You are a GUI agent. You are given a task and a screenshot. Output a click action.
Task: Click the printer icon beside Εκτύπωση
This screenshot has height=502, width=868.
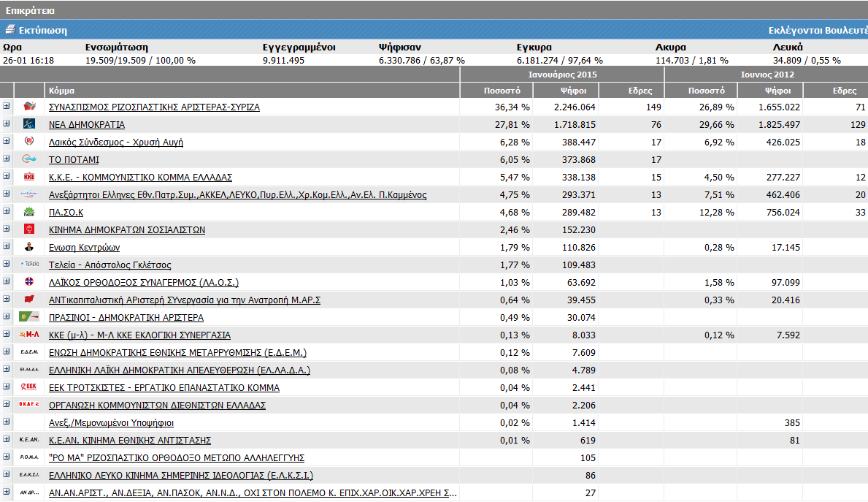point(10,29)
